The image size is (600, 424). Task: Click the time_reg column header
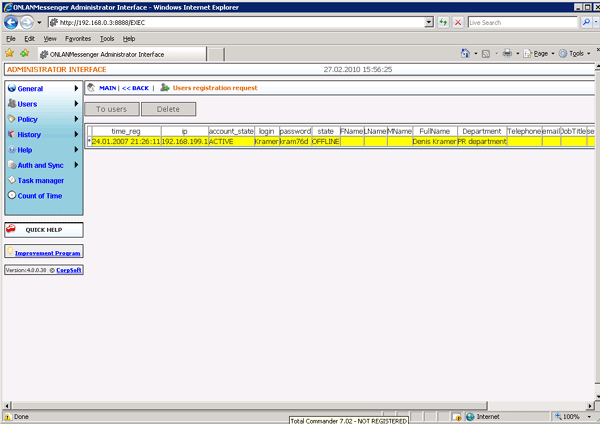pos(126,131)
